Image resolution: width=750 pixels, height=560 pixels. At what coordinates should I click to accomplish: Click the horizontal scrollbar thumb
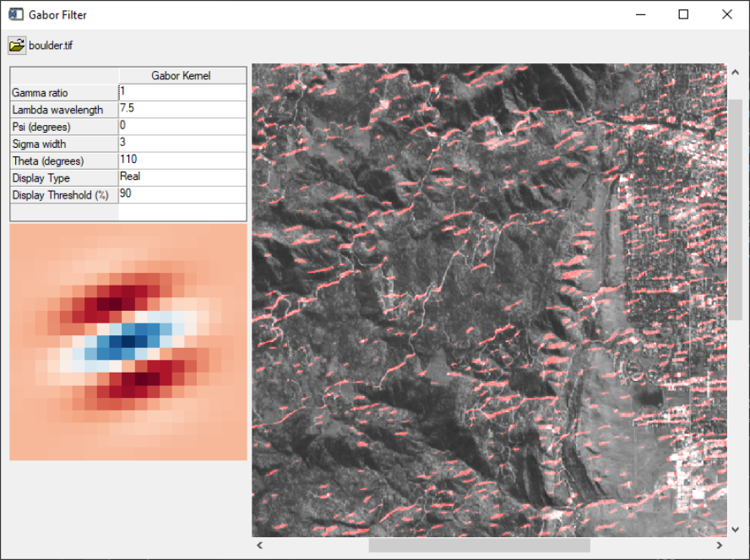pyautogui.click(x=479, y=546)
